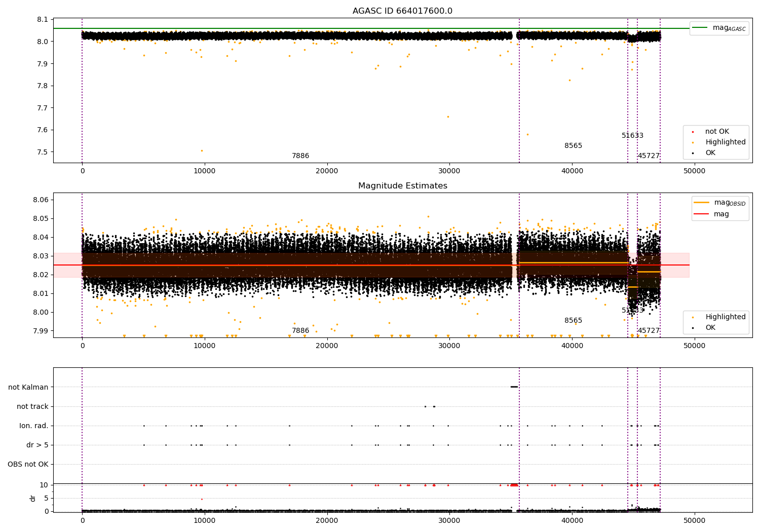Image resolution: width=760 pixels, height=532 pixels.
Task: Click 'OK' in the top panel's lower legend
Action: (x=710, y=153)
